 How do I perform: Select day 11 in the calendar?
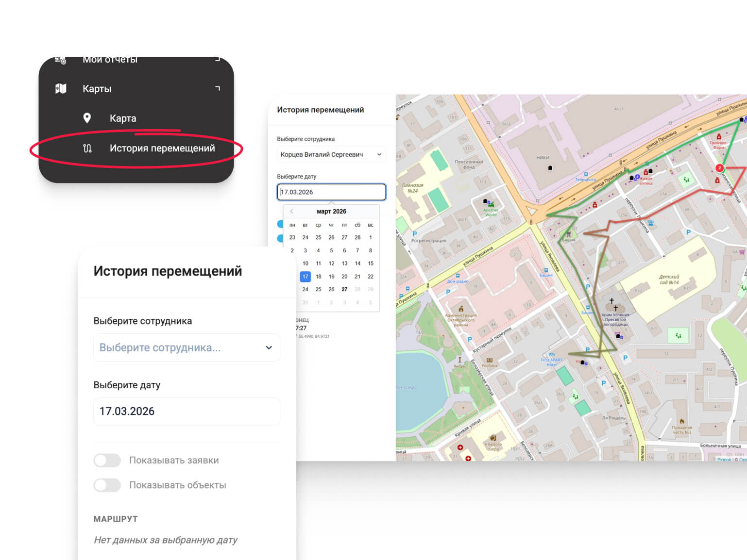(318, 263)
